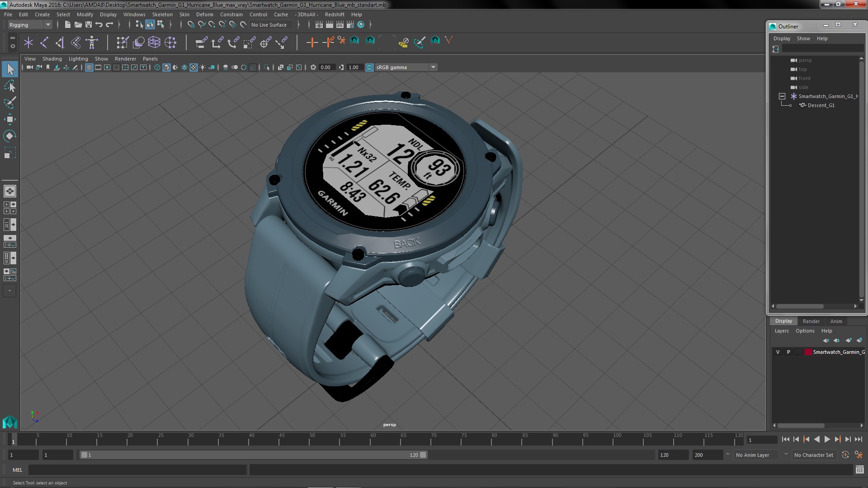Open the Skeleton menu
This screenshot has height=488, width=868.
pyautogui.click(x=162, y=14)
